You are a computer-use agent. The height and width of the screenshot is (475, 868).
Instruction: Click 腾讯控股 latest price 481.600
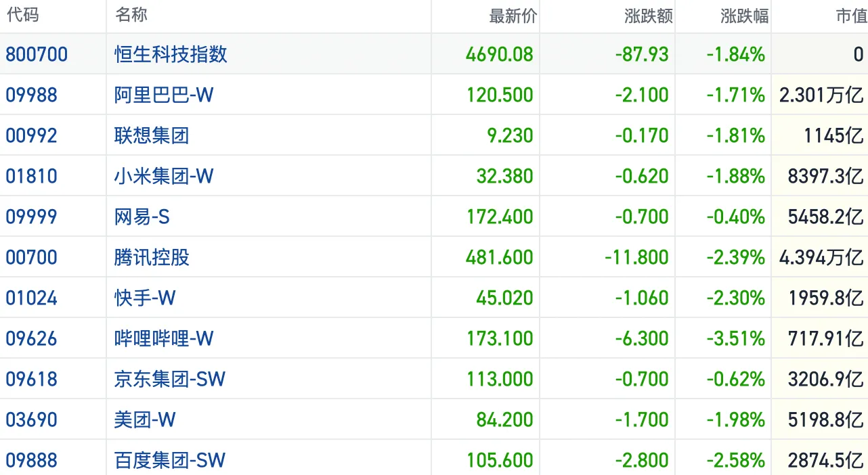click(x=500, y=257)
